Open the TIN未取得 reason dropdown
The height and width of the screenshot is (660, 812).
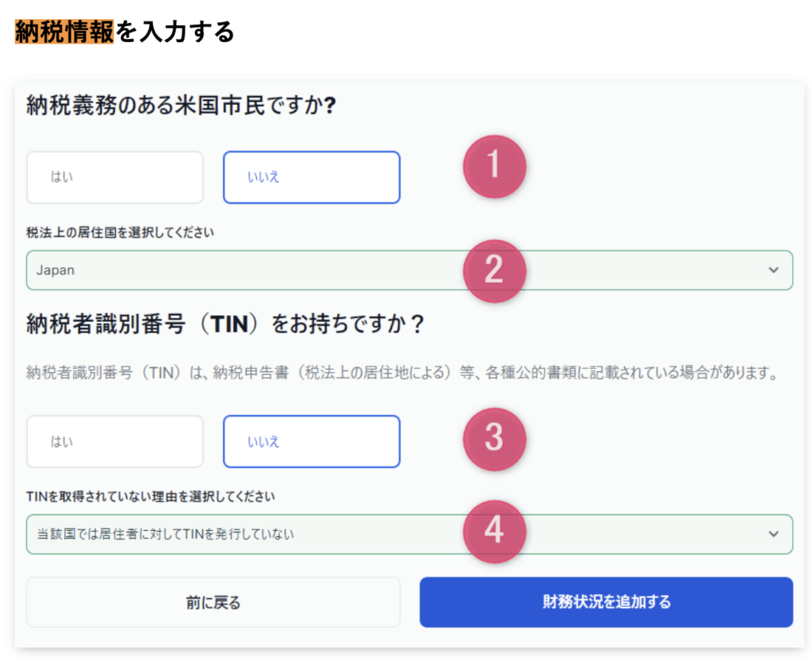pyautogui.click(x=410, y=534)
